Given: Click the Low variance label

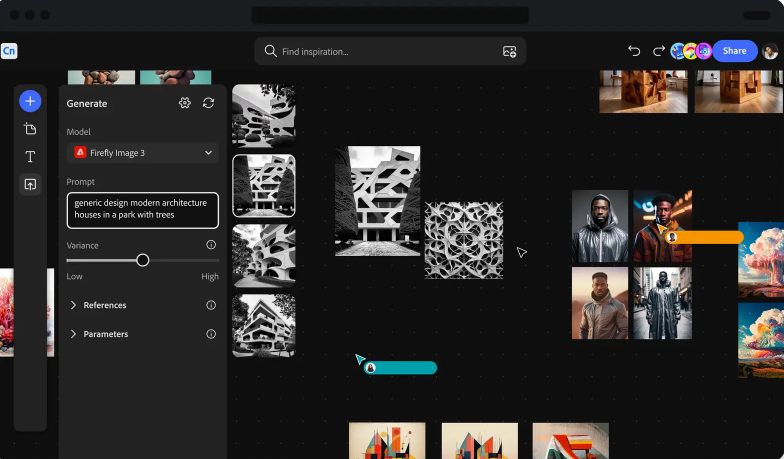Looking at the screenshot, I should pyautogui.click(x=74, y=276).
